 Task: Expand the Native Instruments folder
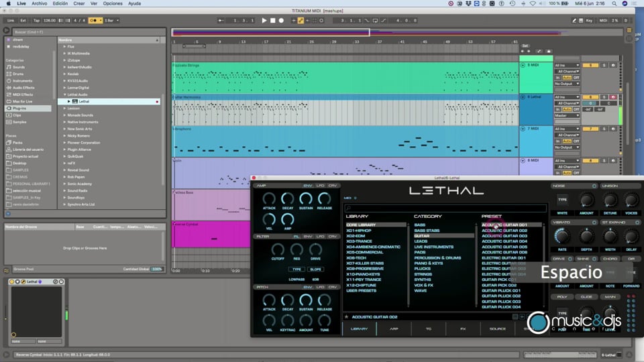pos(64,122)
